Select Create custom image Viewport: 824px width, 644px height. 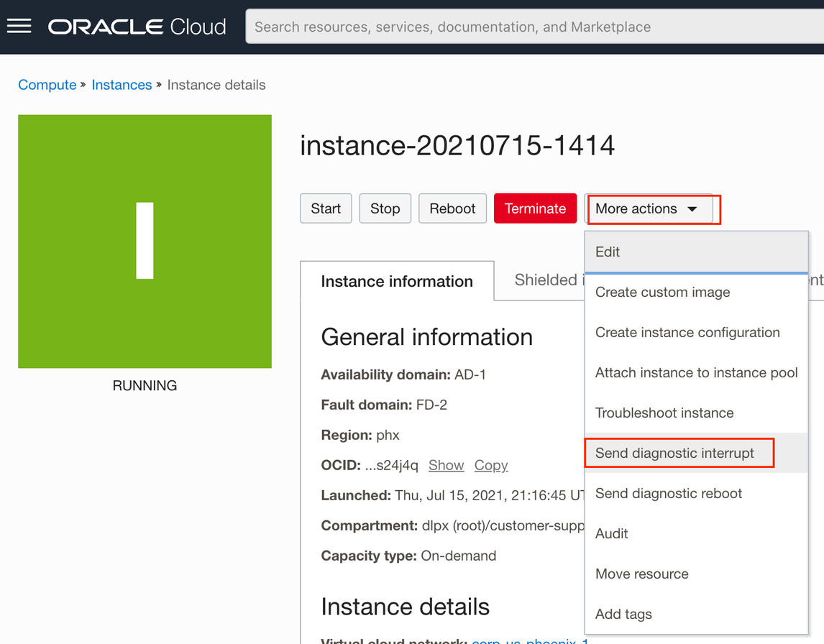point(696,292)
